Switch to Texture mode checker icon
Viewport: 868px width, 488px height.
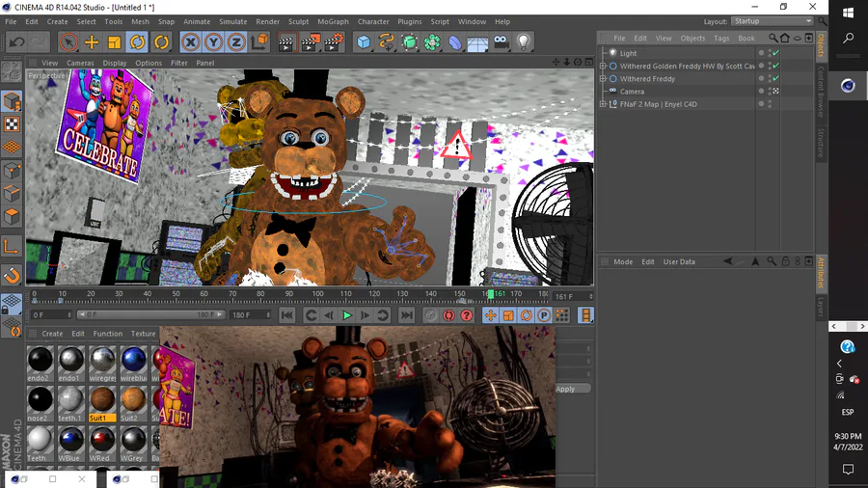click(12, 124)
